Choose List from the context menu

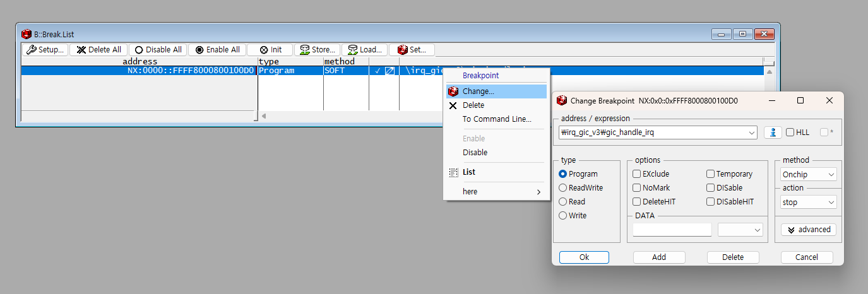496,172
